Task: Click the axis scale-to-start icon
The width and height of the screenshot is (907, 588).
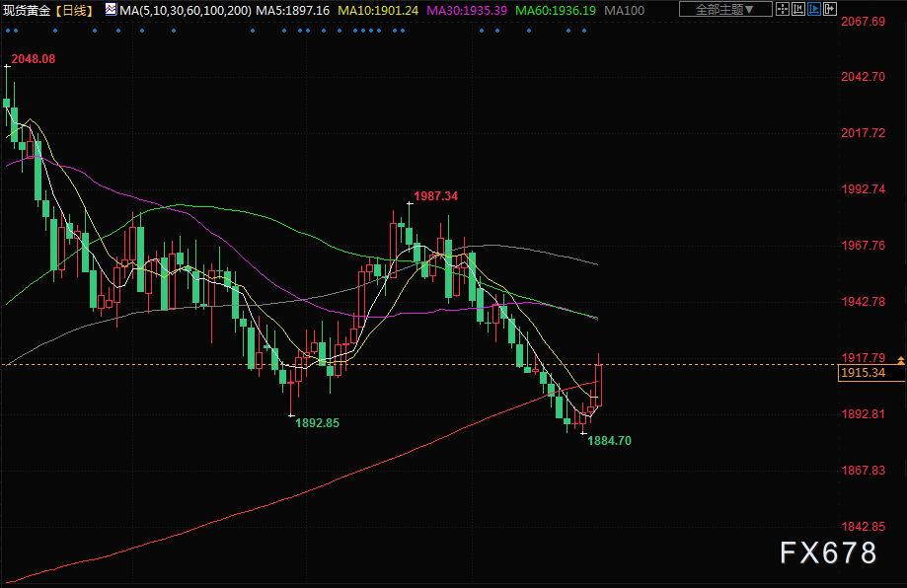Action: 798,9
